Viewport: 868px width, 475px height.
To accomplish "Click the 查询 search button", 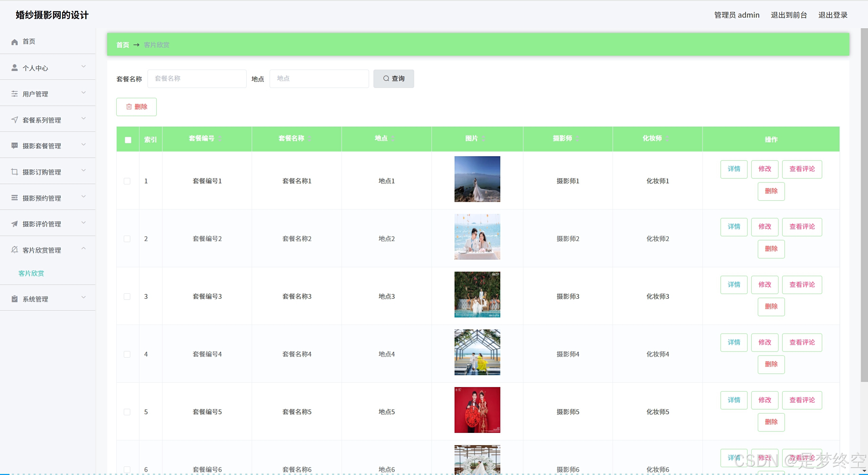I will [393, 79].
